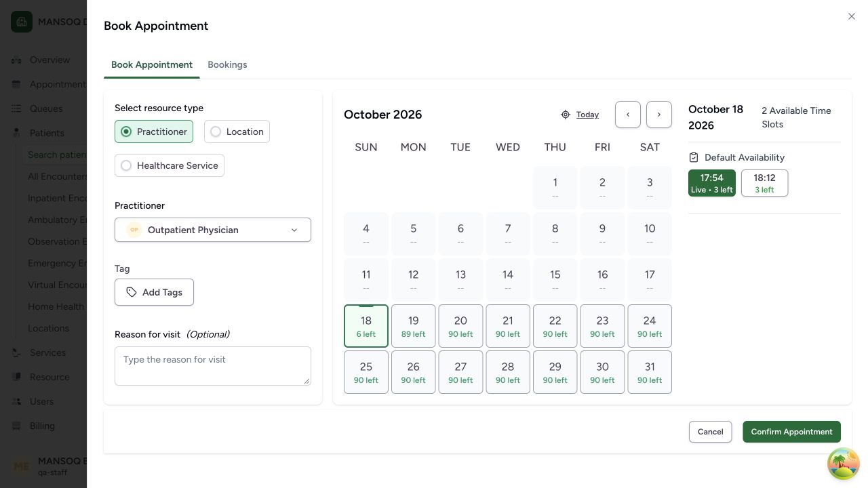Click the Billing sidebar icon

[x=16, y=426]
